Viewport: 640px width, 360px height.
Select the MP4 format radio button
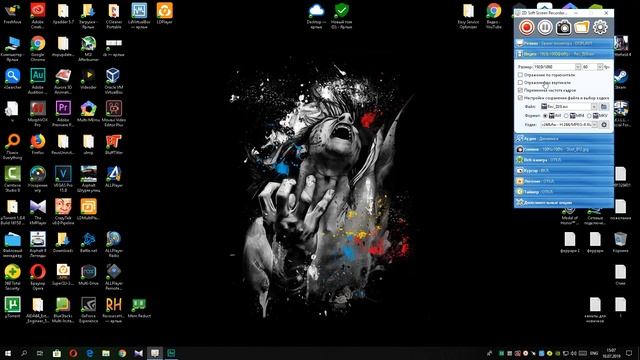pyautogui.click(x=566, y=116)
